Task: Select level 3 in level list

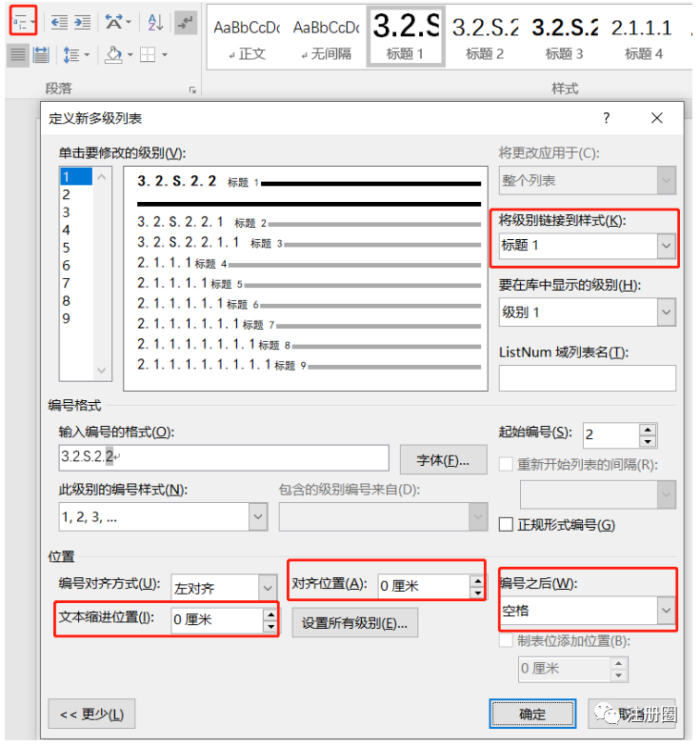Action: click(76, 212)
